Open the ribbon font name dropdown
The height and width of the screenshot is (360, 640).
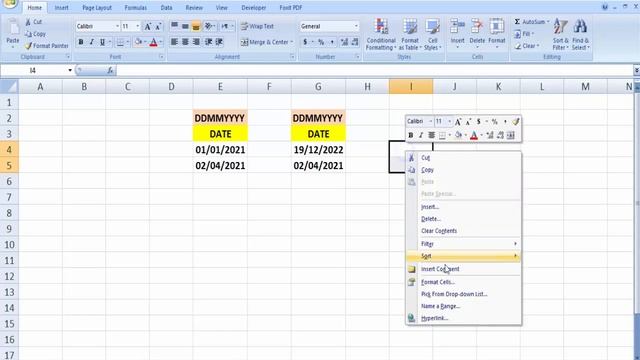click(x=117, y=27)
